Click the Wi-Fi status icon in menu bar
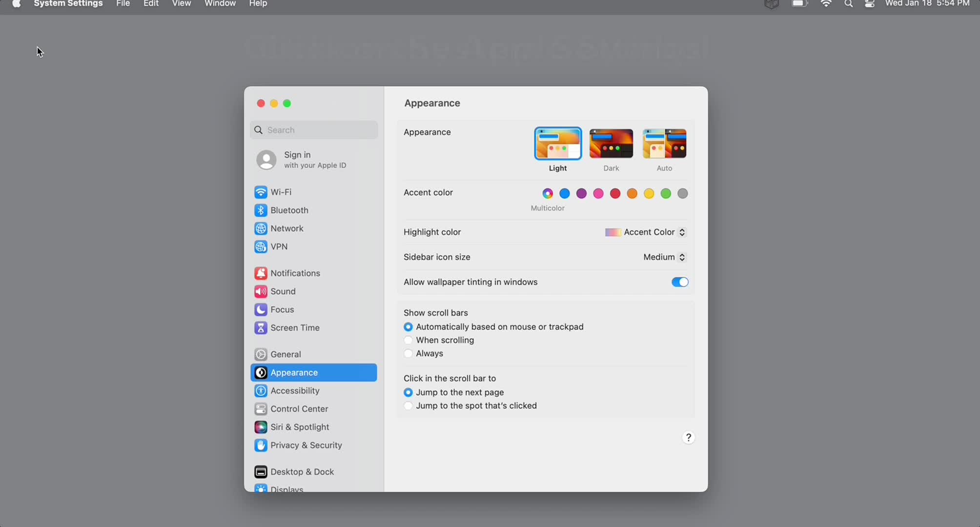This screenshot has width=980, height=527. click(826, 4)
